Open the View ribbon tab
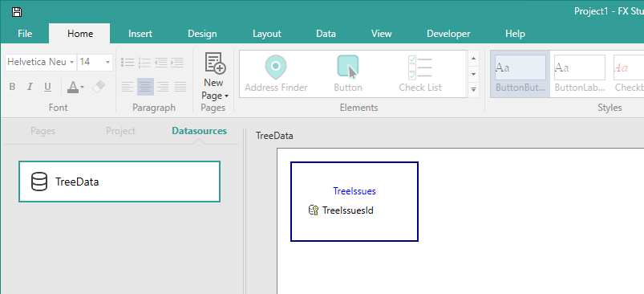 pyautogui.click(x=381, y=34)
